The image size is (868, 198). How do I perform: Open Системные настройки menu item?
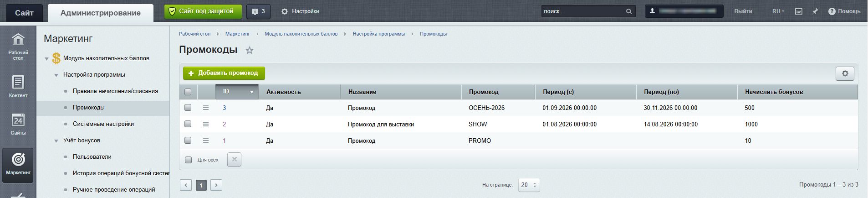(x=103, y=124)
